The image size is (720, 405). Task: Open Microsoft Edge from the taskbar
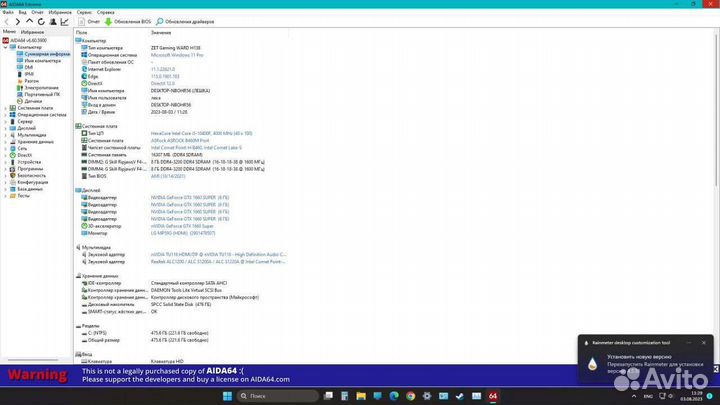pyautogui.click(x=394, y=396)
